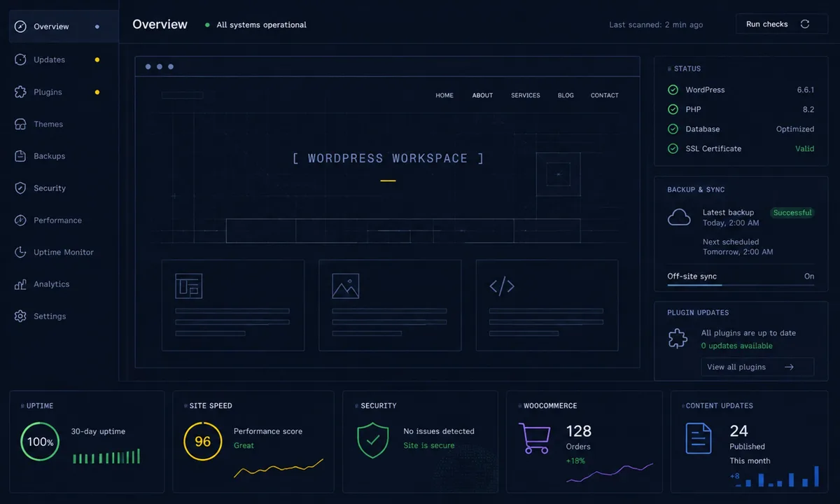Click the Performance gauge icon in sidebar
Viewport: 840px width, 504px height.
pyautogui.click(x=20, y=220)
